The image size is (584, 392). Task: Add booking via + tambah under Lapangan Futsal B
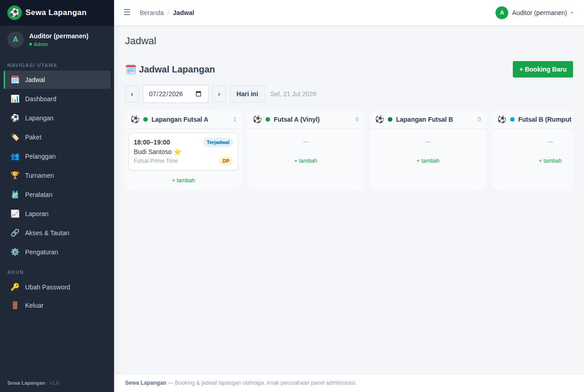tap(428, 161)
